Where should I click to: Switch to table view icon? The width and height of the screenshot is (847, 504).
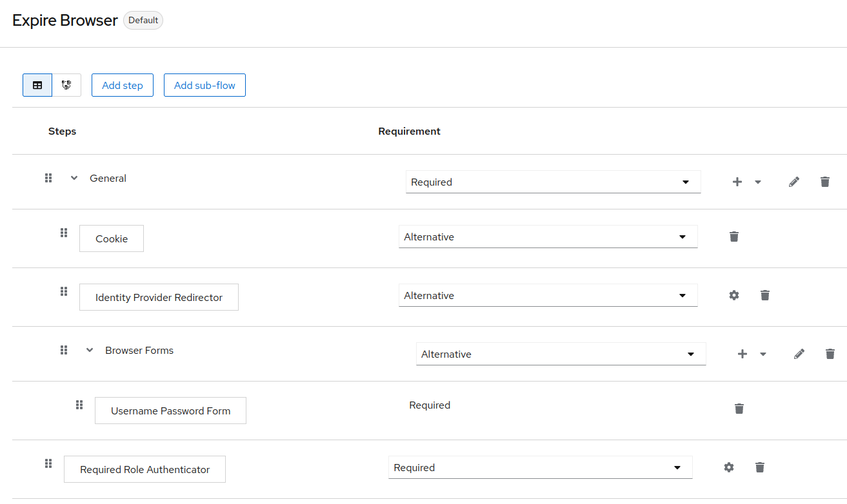pos(37,85)
